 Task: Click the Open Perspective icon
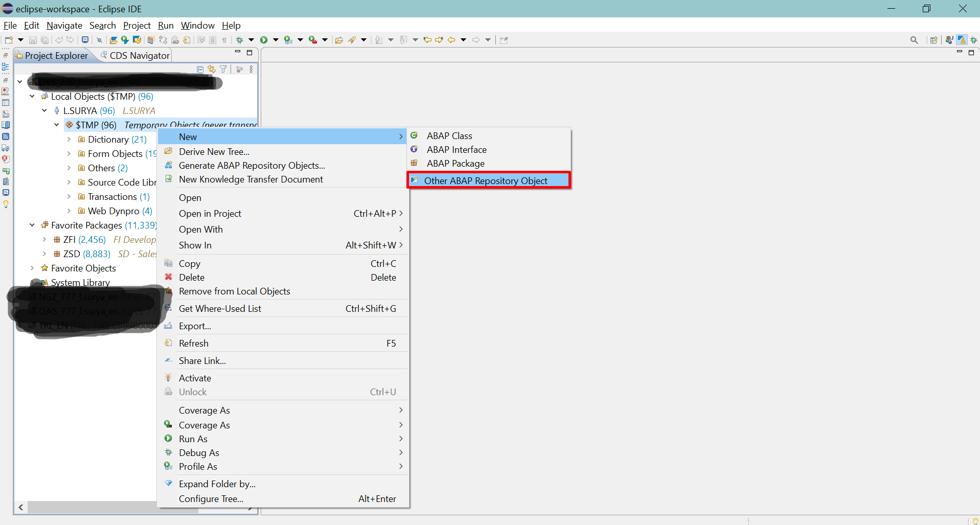click(x=933, y=40)
